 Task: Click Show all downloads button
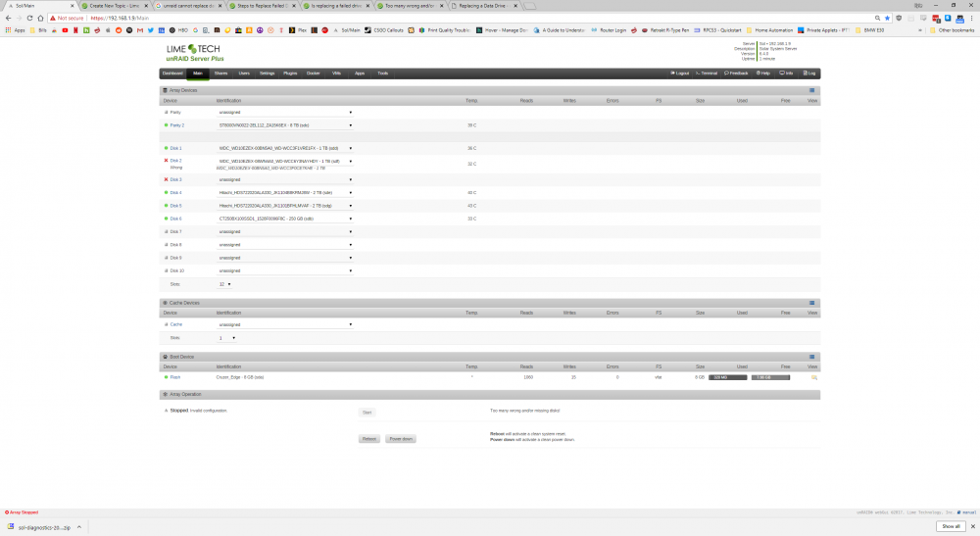pos(951,526)
